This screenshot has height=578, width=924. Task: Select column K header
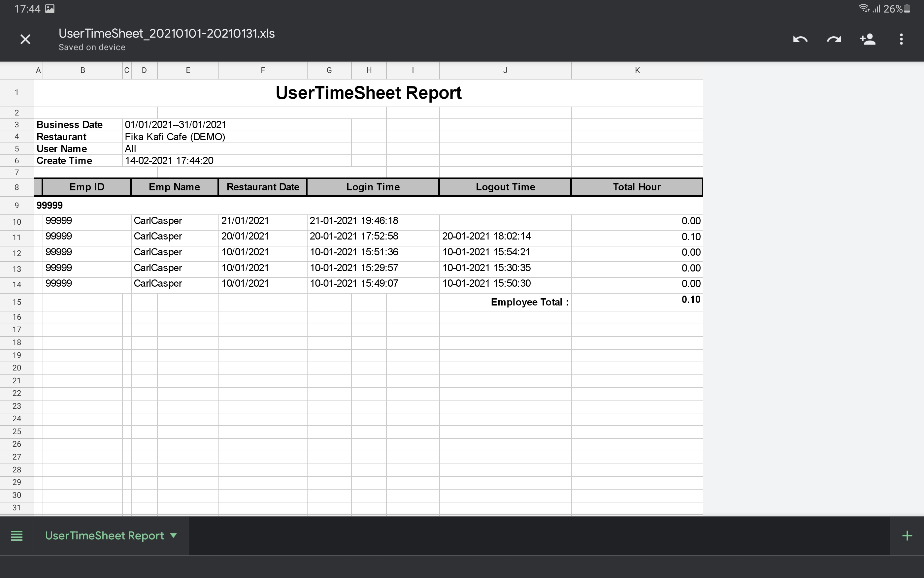[637, 70]
